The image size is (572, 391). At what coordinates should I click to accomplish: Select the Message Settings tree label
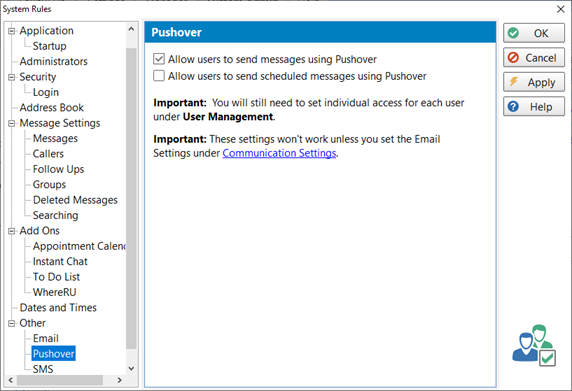[60, 123]
